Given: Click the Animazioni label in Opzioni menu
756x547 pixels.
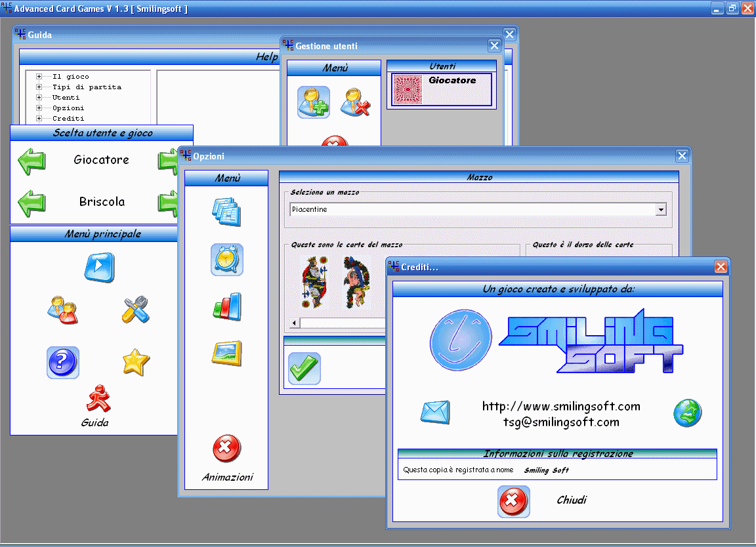Looking at the screenshot, I should click(x=228, y=477).
